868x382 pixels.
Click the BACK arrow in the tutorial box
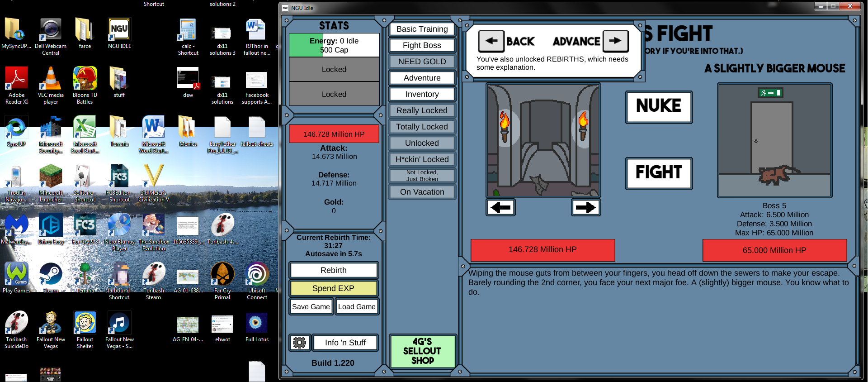click(x=491, y=41)
